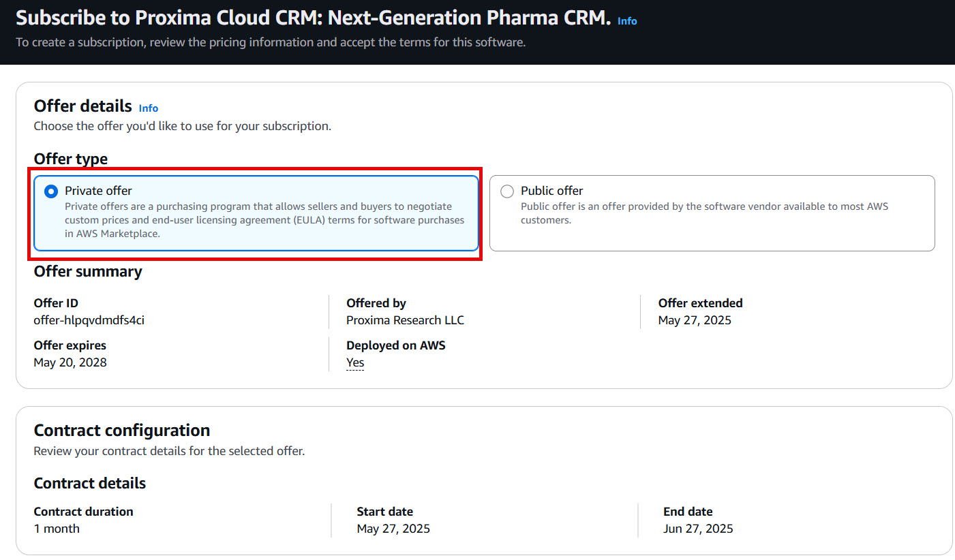Viewport: 955px width, 560px height.
Task: Select the Private offer radio button
Action: [x=50, y=191]
